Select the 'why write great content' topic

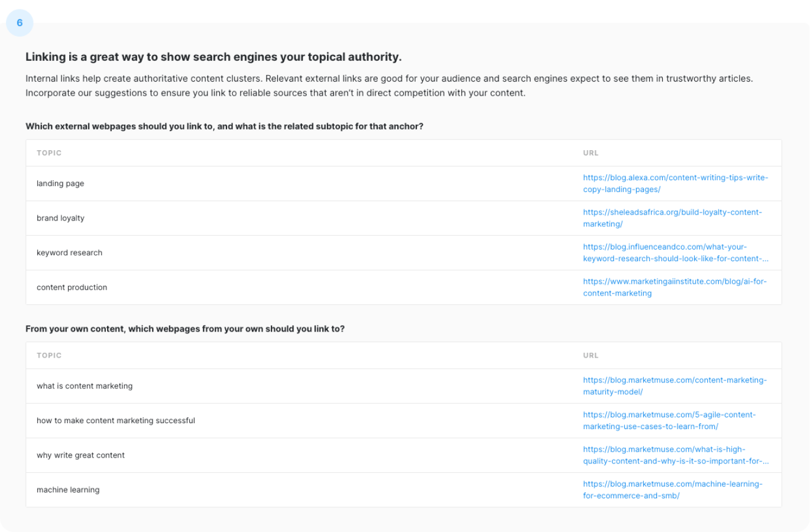(80, 455)
